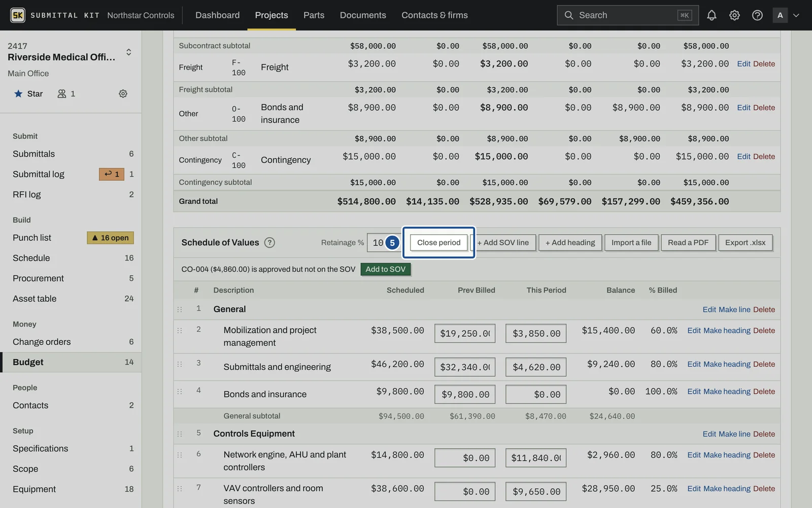The width and height of the screenshot is (812, 508).
Task: Delete the Contingency budget line
Action: coord(764,156)
